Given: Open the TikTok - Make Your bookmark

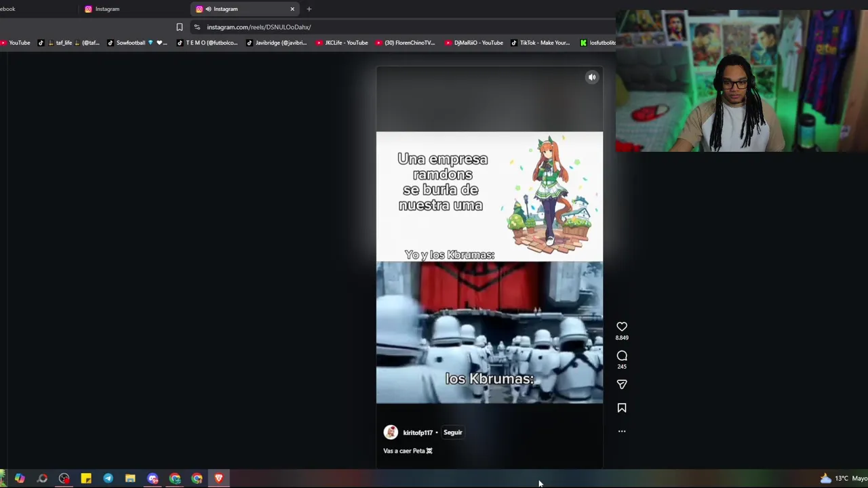Looking at the screenshot, I should click(540, 43).
